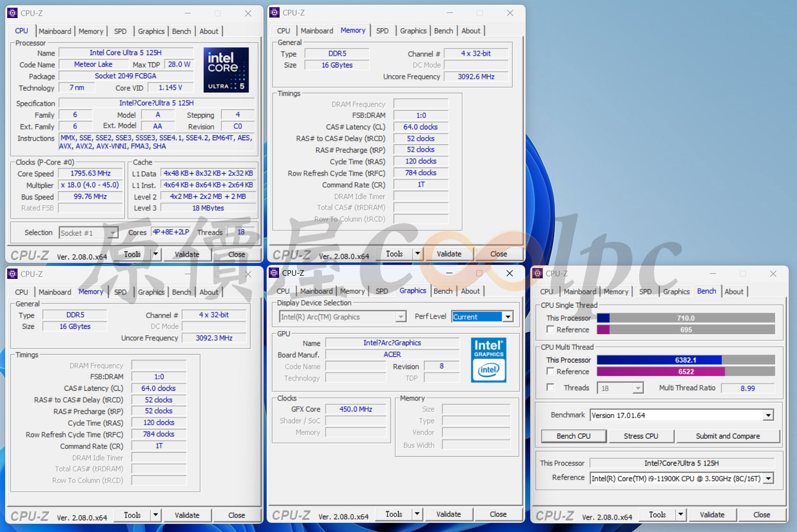Click the Intel Graphics logo badge
Image resolution: width=797 pixels, height=532 pixels.
coord(489,359)
